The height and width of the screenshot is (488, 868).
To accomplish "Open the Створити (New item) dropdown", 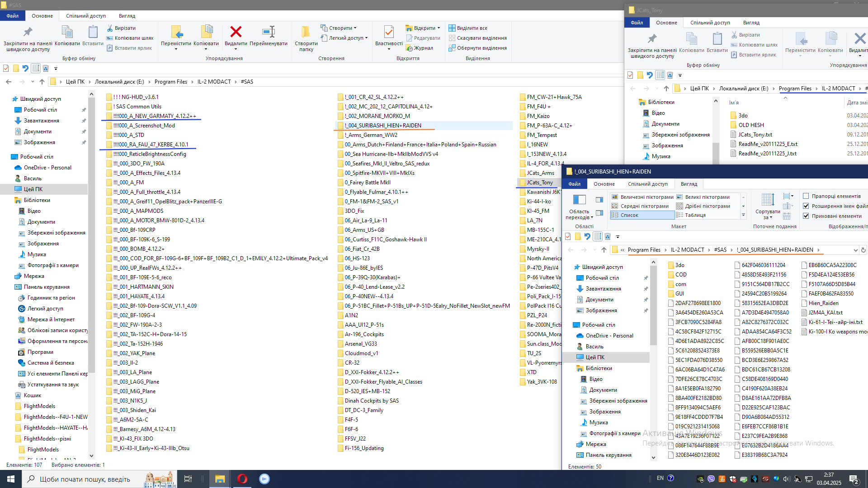I will [x=340, y=28].
